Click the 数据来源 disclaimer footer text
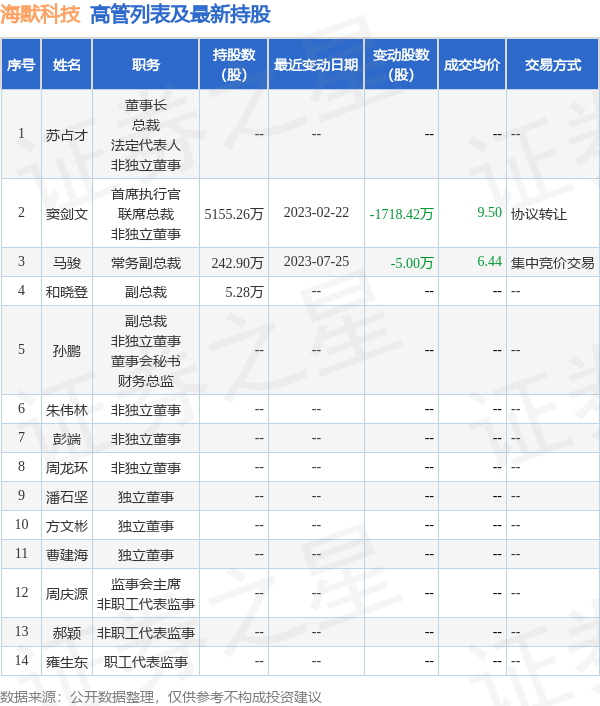Image resolution: width=600 pixels, height=706 pixels. [x=161, y=697]
